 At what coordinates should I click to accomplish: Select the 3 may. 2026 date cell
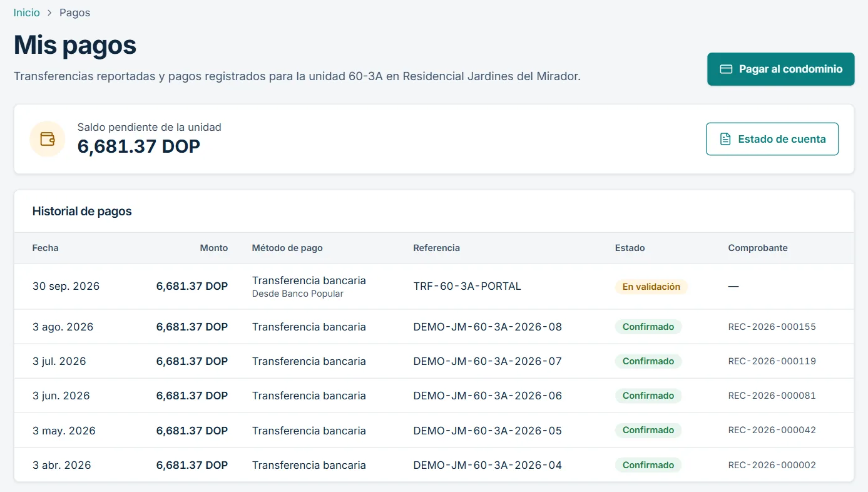pyautogui.click(x=64, y=431)
